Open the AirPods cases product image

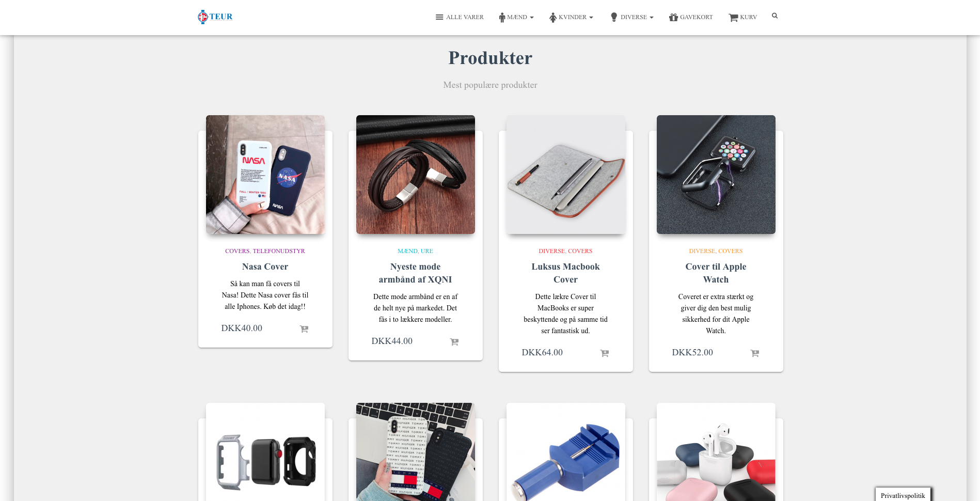point(716,452)
